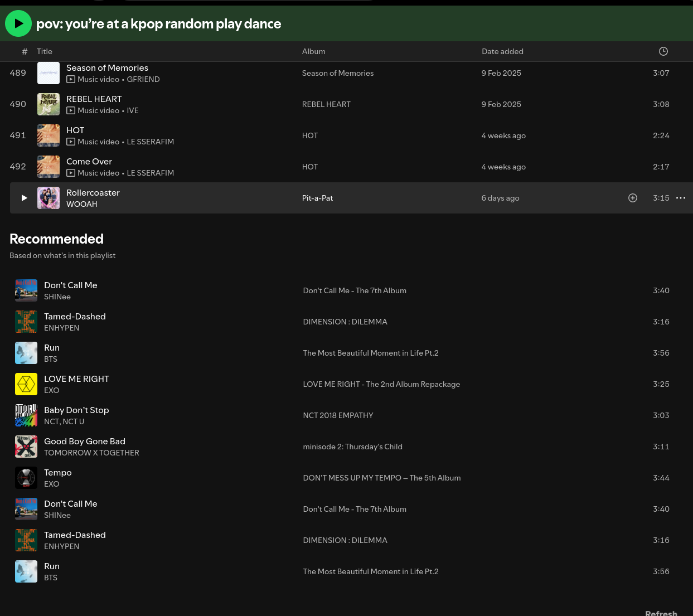Select LOVE ME RIGHT song title

[x=76, y=379]
